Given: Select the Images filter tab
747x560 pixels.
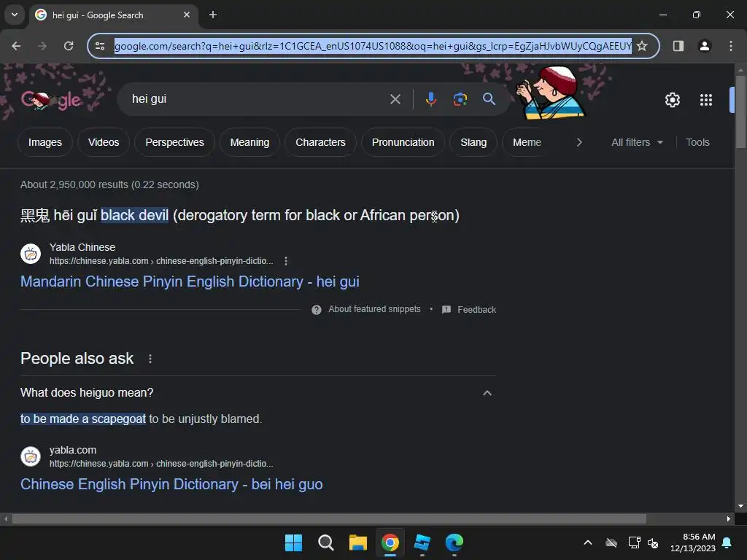Looking at the screenshot, I should point(45,142).
